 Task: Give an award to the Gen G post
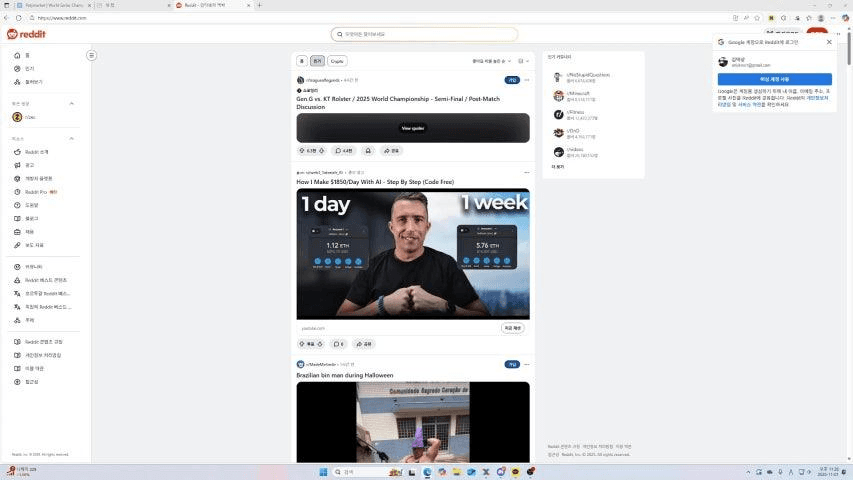[x=368, y=150]
